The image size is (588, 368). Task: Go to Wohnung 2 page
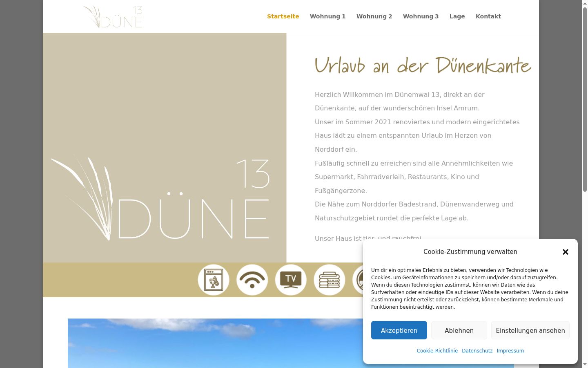click(374, 16)
